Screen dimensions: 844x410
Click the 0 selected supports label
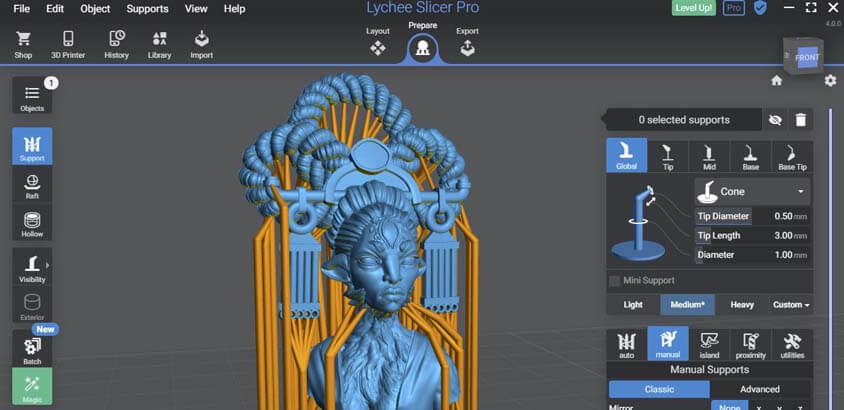click(684, 120)
